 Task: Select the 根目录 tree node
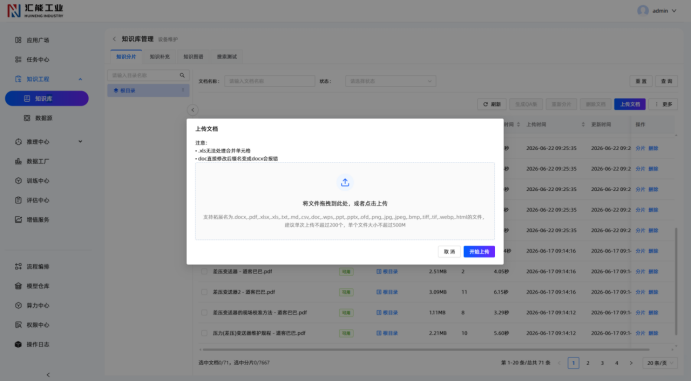click(149, 90)
